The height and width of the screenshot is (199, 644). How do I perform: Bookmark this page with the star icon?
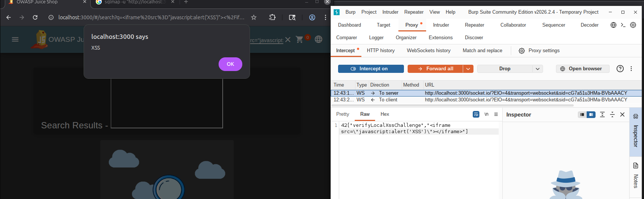pyautogui.click(x=254, y=17)
